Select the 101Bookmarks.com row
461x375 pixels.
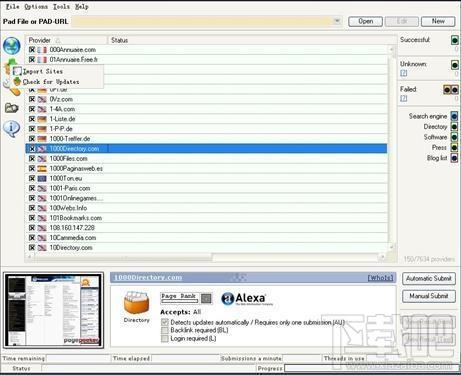(x=206, y=218)
